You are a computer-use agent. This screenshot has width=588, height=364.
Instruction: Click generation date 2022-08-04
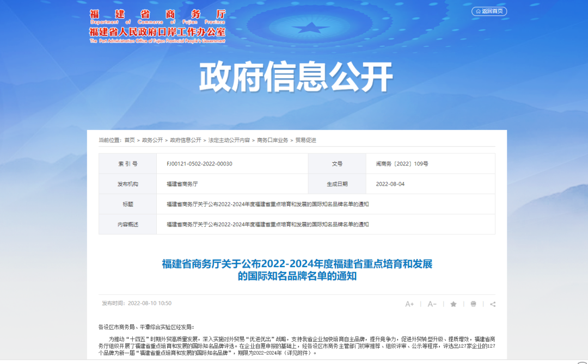pos(390,184)
